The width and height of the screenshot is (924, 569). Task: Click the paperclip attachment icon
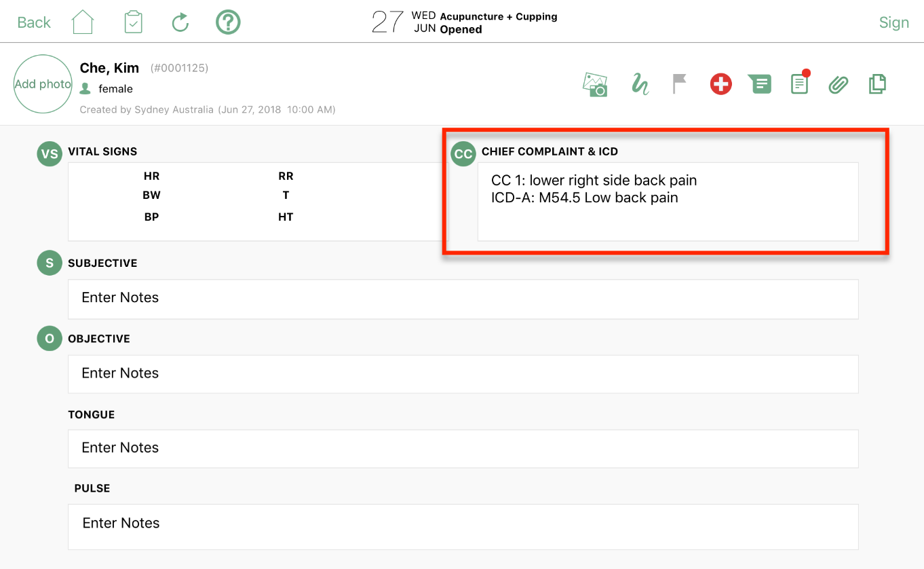tap(839, 85)
